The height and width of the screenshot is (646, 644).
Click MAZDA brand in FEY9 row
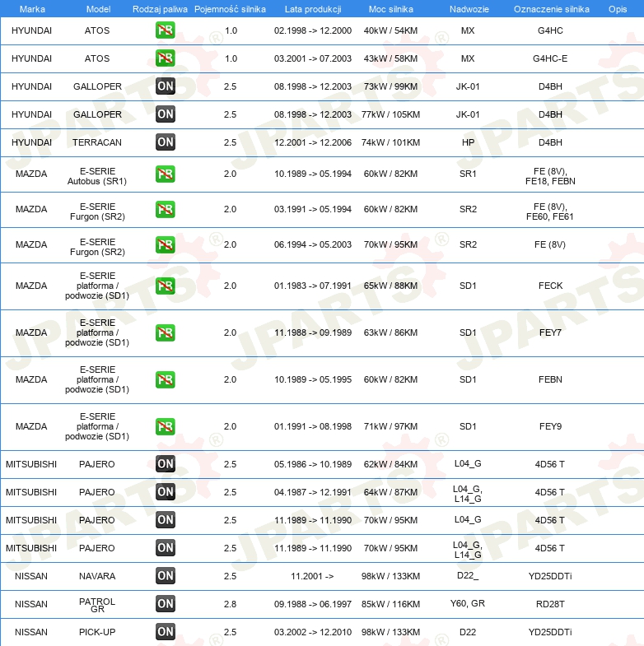tap(31, 426)
